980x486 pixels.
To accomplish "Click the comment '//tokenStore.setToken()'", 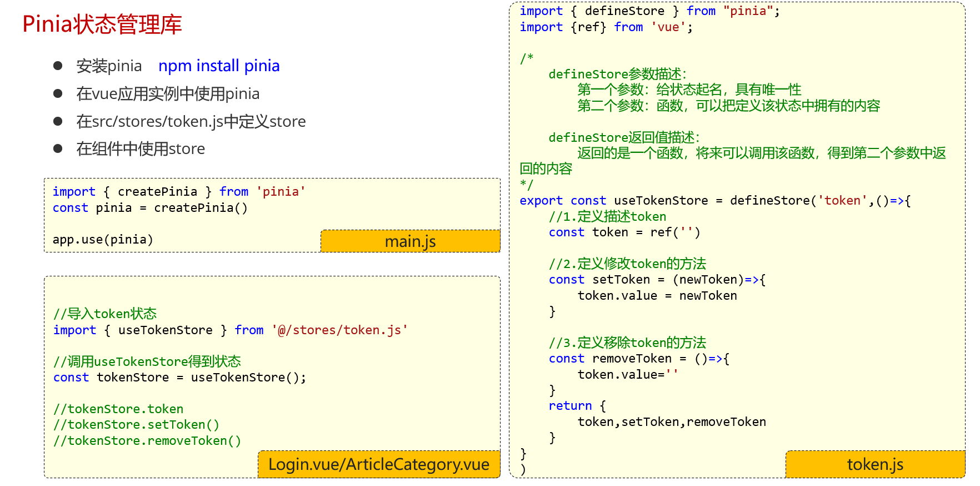I will click(137, 425).
